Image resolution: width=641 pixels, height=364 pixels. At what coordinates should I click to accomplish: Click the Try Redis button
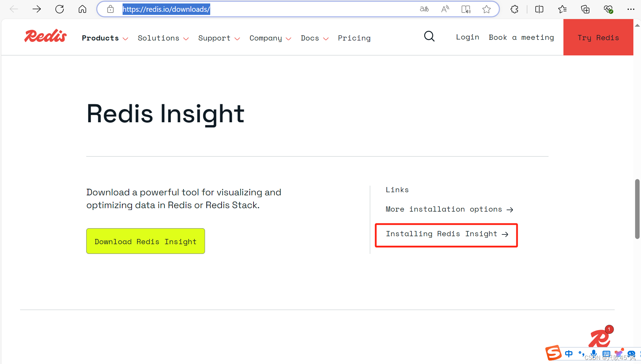[x=598, y=37]
